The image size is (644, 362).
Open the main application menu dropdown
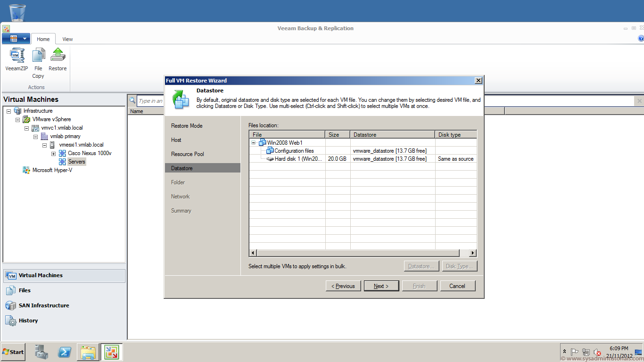pos(16,39)
